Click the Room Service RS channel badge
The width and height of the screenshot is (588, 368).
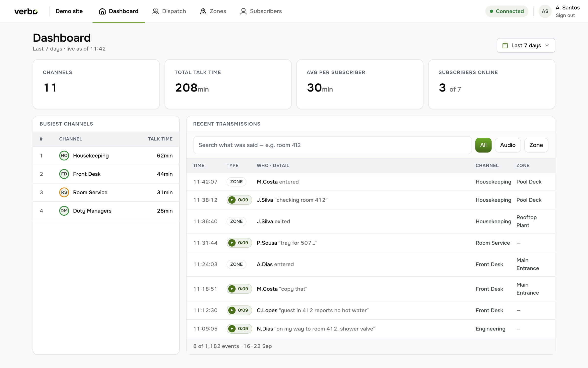pyautogui.click(x=64, y=192)
